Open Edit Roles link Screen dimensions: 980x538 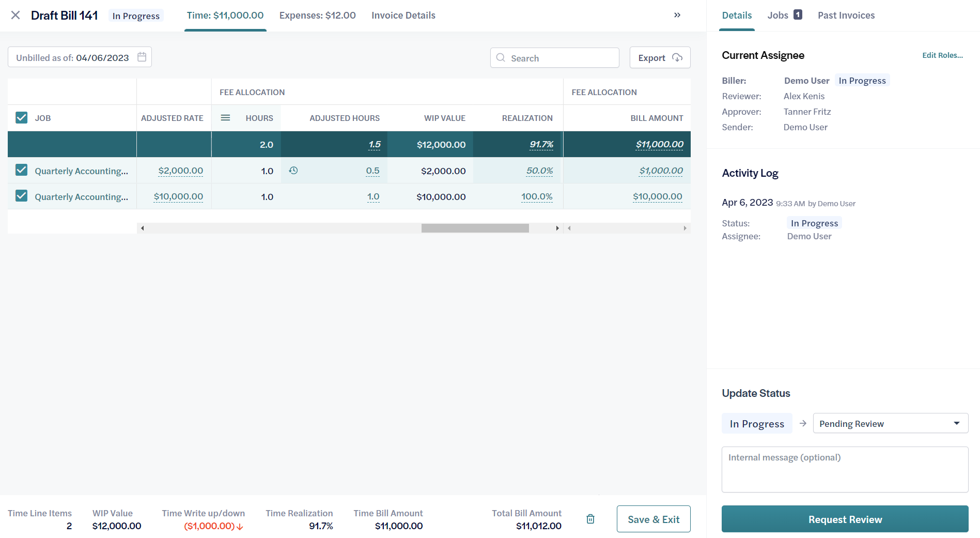[x=943, y=55]
